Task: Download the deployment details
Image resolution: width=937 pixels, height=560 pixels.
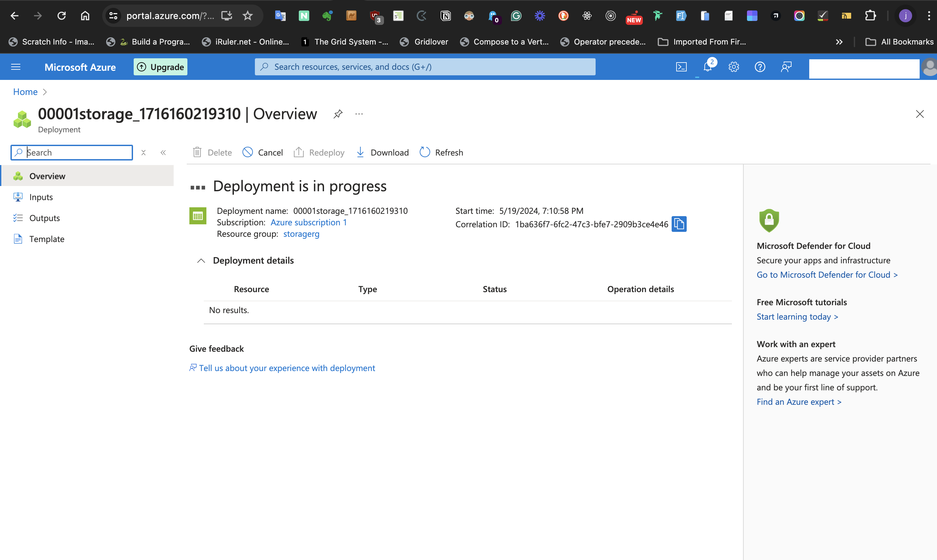Action: tap(382, 152)
